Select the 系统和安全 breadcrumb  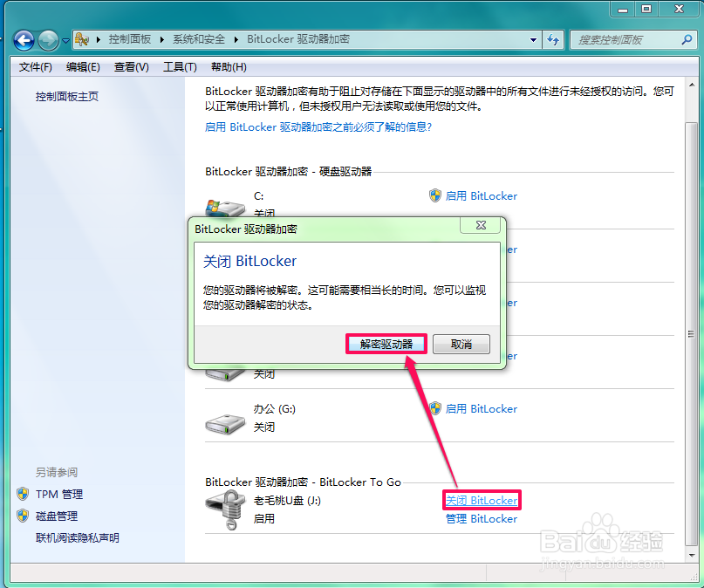click(x=199, y=39)
